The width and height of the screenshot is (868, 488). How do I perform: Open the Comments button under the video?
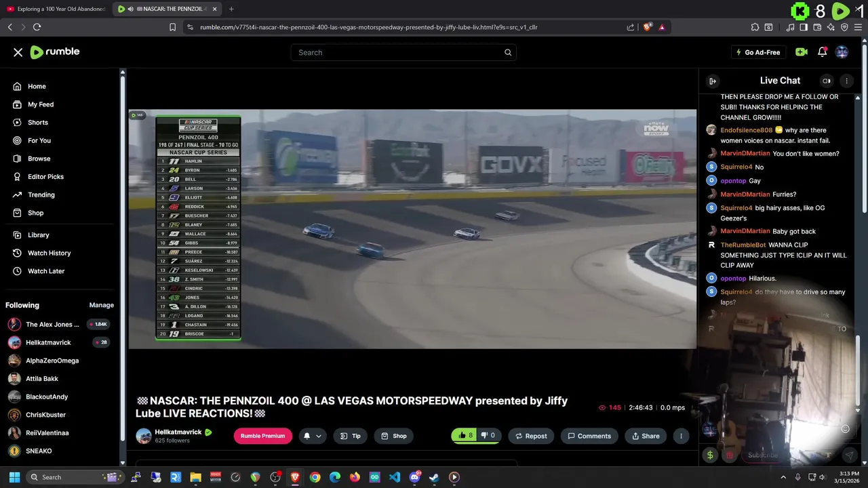pos(589,436)
